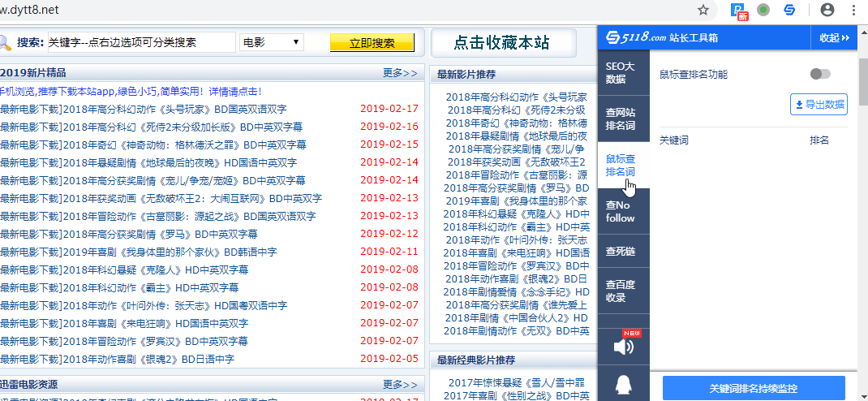The width and height of the screenshot is (868, 401).
Task: Open Chrome's three-dot menu
Action: pyautogui.click(x=854, y=10)
